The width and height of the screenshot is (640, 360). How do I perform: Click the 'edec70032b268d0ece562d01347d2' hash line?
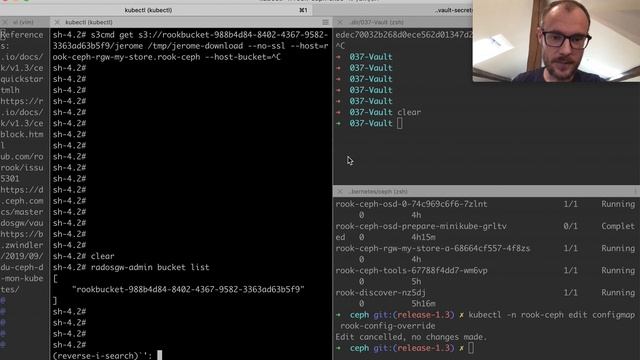click(x=404, y=35)
